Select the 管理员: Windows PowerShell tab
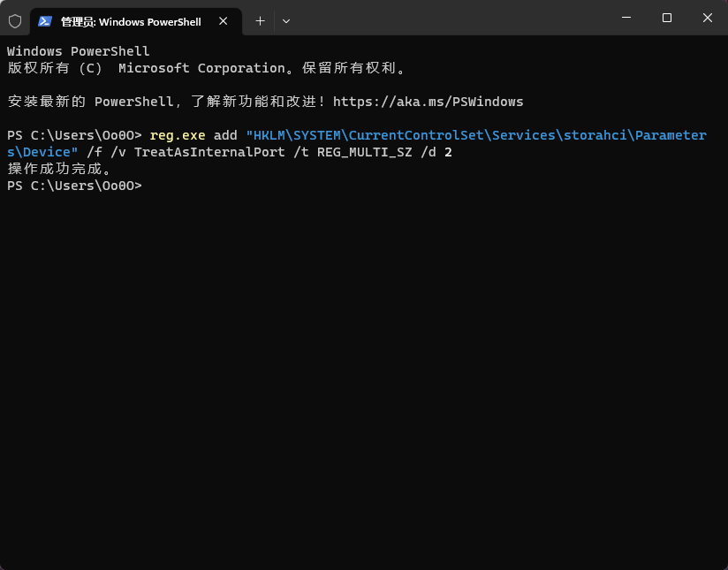 (x=131, y=21)
